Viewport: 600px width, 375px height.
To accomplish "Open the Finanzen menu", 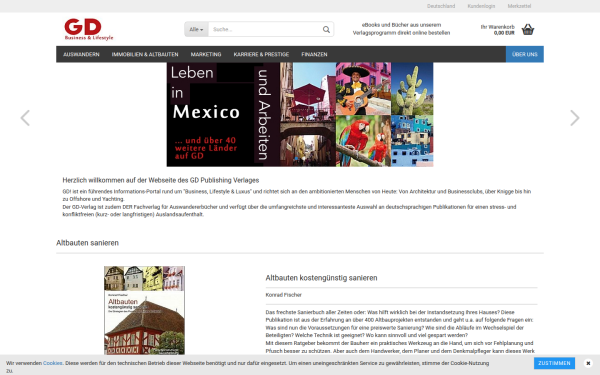I will (314, 54).
